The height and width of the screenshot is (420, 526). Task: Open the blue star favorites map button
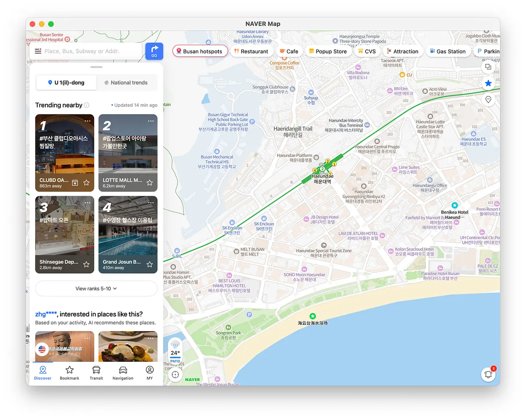(x=488, y=83)
